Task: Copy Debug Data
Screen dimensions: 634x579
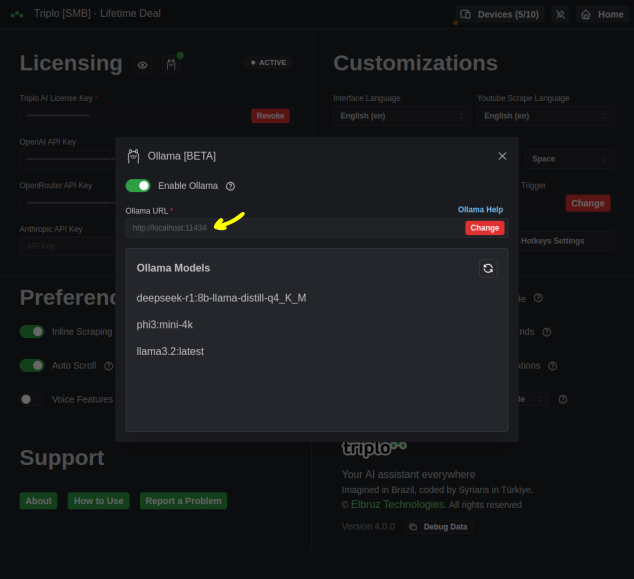Action: point(439,527)
